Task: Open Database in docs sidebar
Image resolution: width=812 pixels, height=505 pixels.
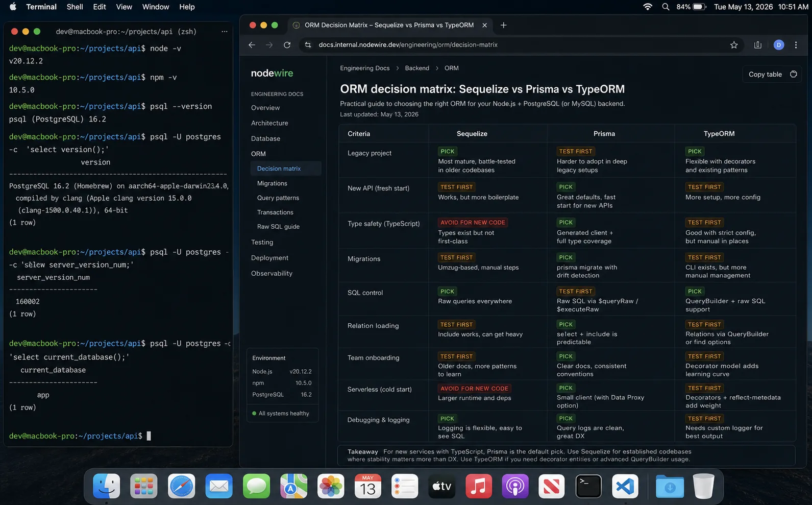Action: [x=265, y=138]
